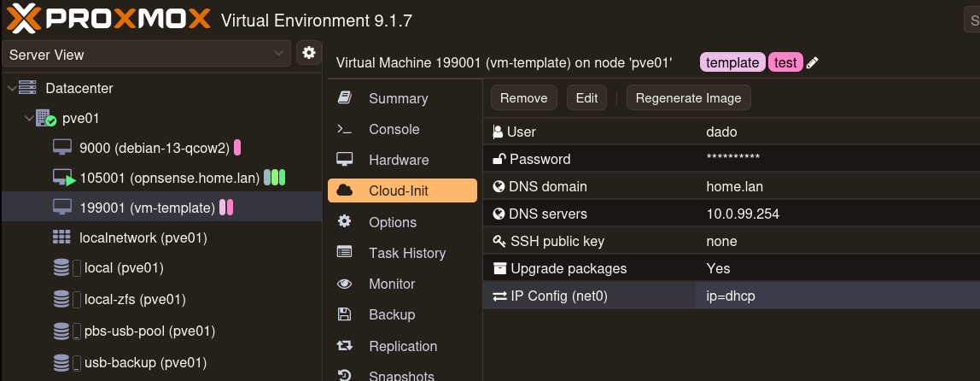Click the 'test' tag
Image resolution: width=980 pixels, height=381 pixels.
point(785,62)
